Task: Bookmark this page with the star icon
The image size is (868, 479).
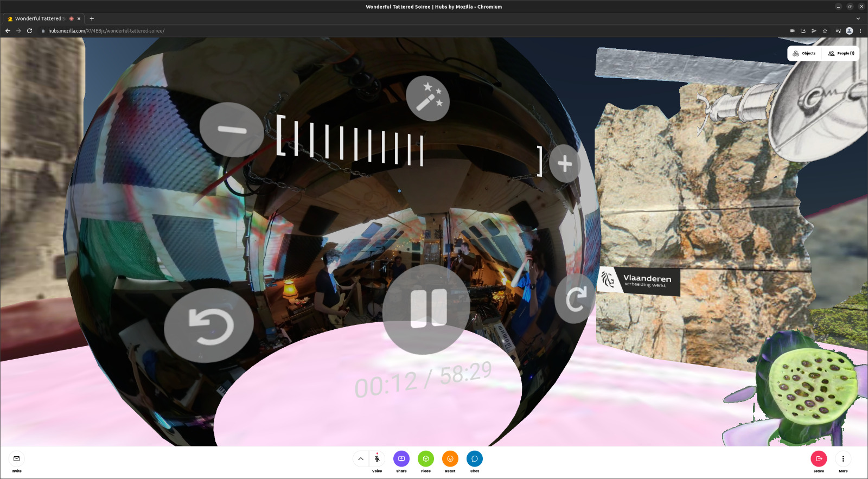Action: (x=825, y=31)
